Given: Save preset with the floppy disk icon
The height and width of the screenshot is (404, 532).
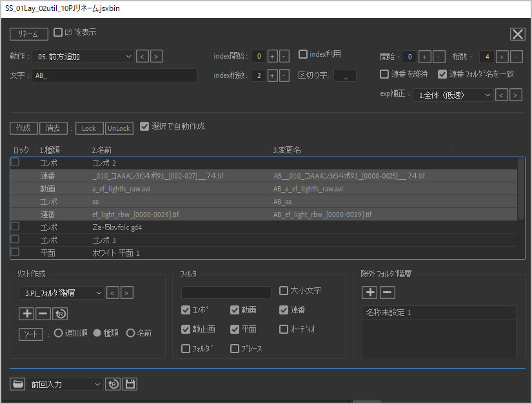Looking at the screenshot, I should [130, 384].
